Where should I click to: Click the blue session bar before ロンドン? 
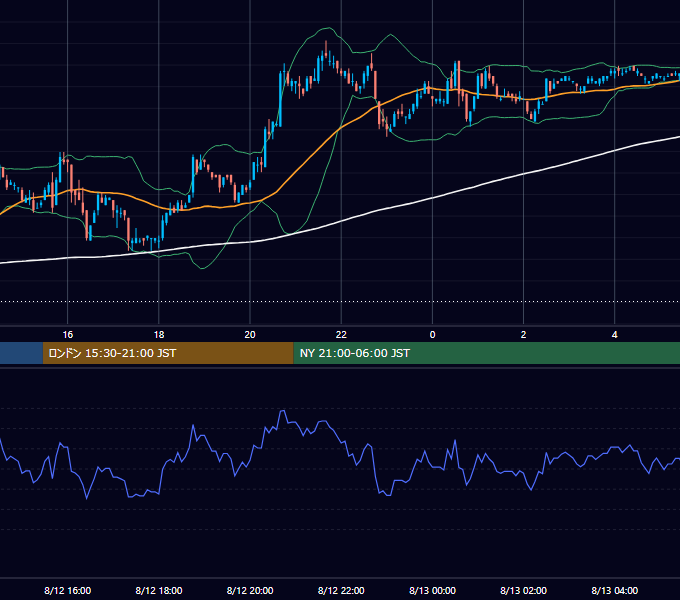[x=21, y=353]
